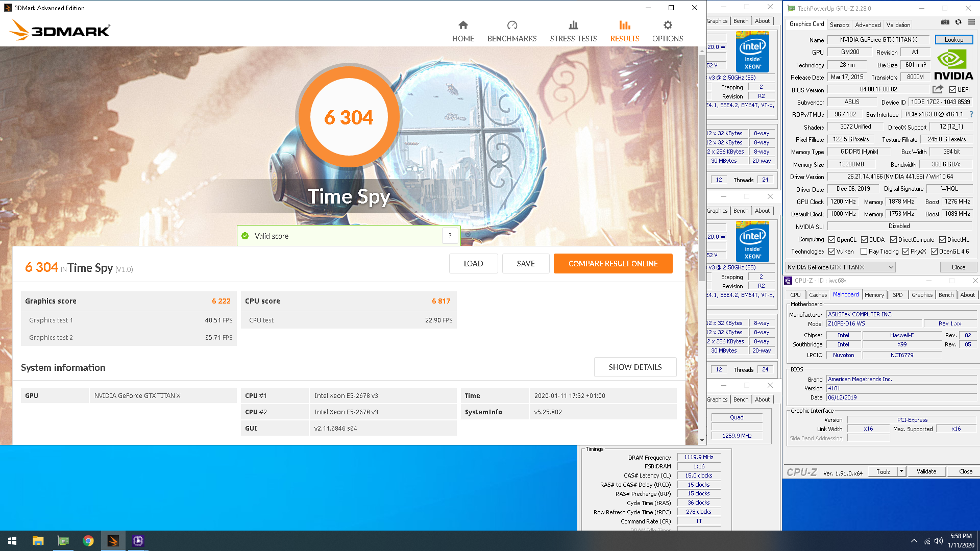This screenshot has width=980, height=551.
Task: Open the STRESS TESTS section
Action: [573, 32]
